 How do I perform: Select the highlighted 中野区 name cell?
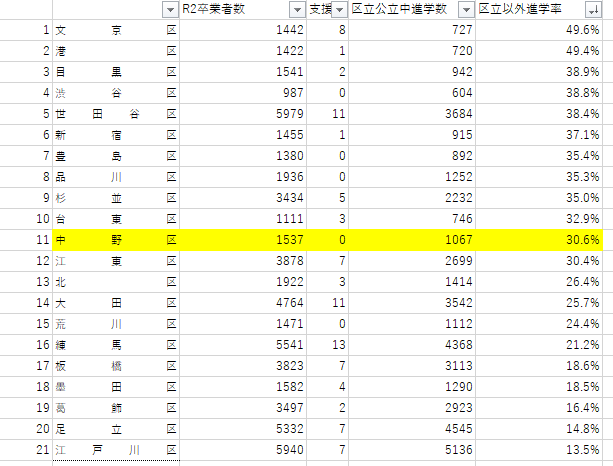[116, 240]
